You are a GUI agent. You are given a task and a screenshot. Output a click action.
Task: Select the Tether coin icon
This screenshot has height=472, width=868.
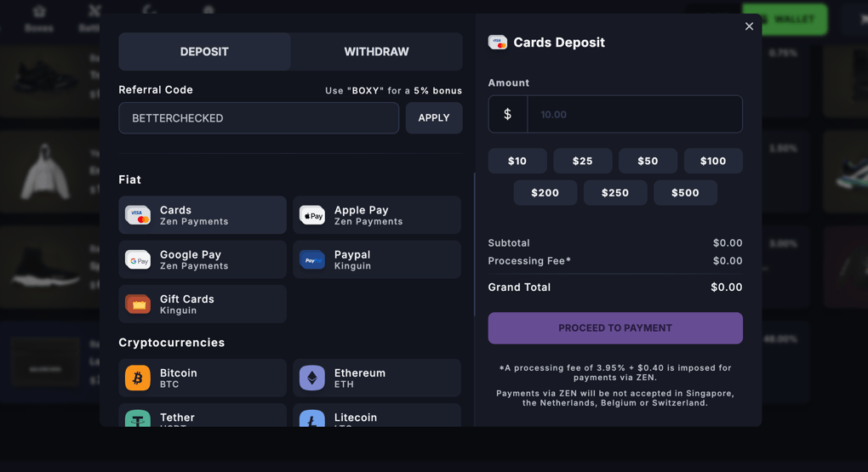[138, 418]
